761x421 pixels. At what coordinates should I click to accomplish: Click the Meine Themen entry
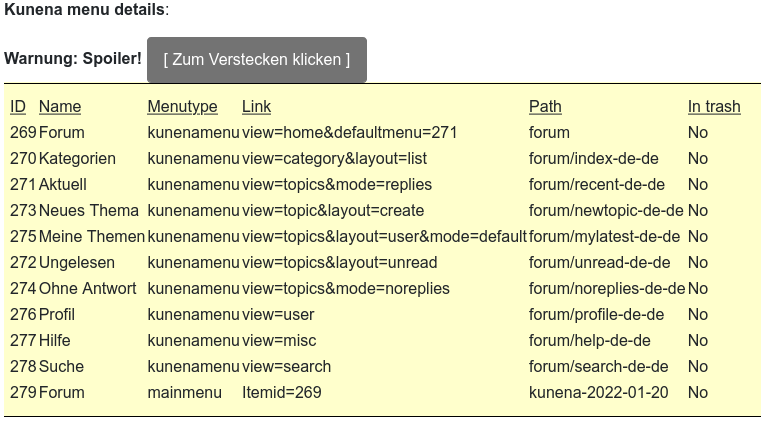point(92,236)
